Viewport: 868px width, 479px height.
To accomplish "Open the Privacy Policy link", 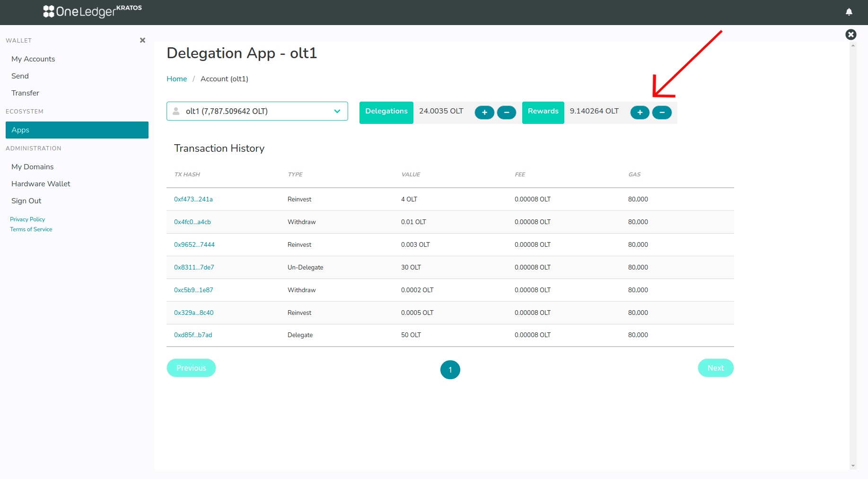I will (27, 219).
